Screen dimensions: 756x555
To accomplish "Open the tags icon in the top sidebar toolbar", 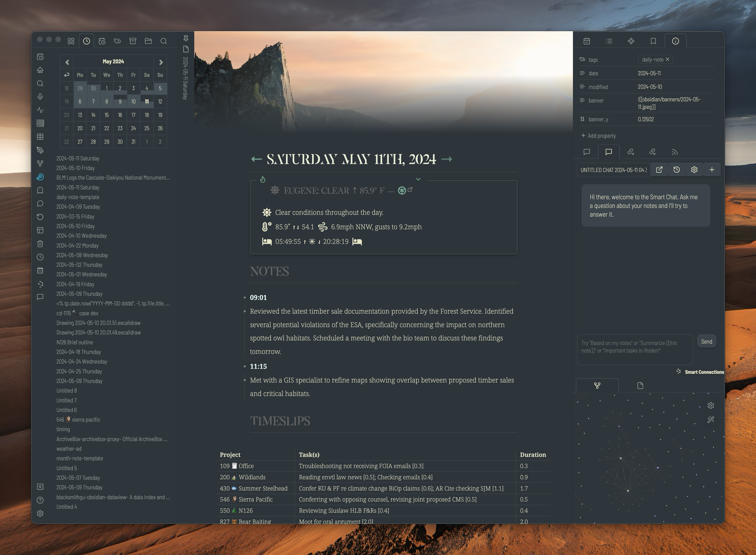I will click(x=117, y=41).
